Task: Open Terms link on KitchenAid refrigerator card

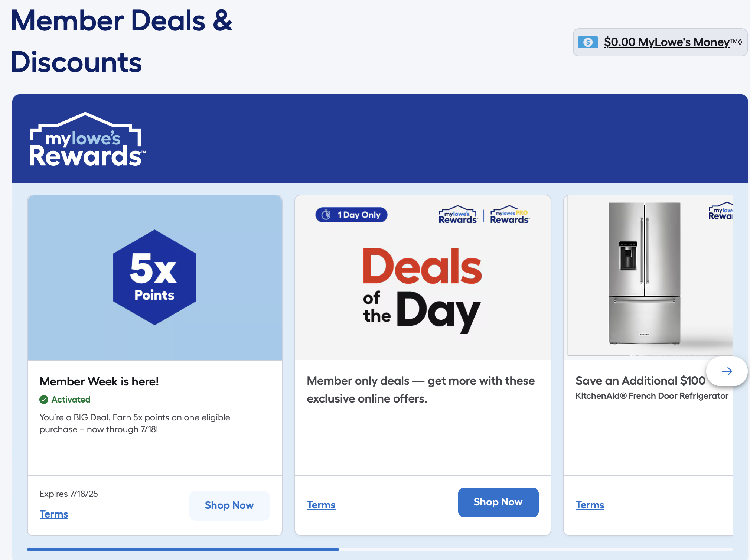Action: pos(590,505)
